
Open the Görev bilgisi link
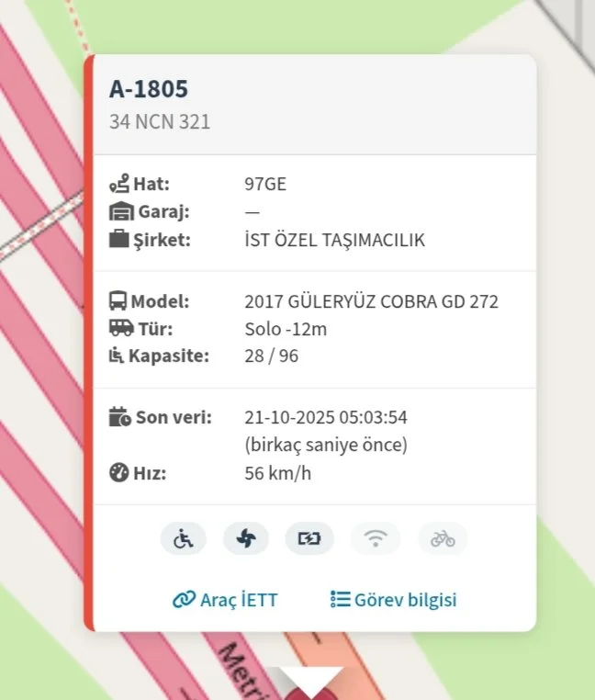point(393,600)
